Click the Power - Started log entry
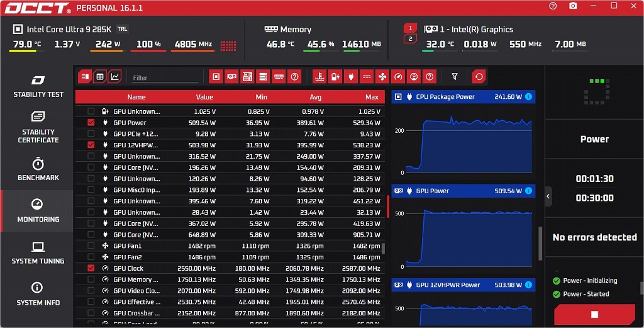Image resolution: width=644 pixels, height=328 pixels. click(586, 294)
